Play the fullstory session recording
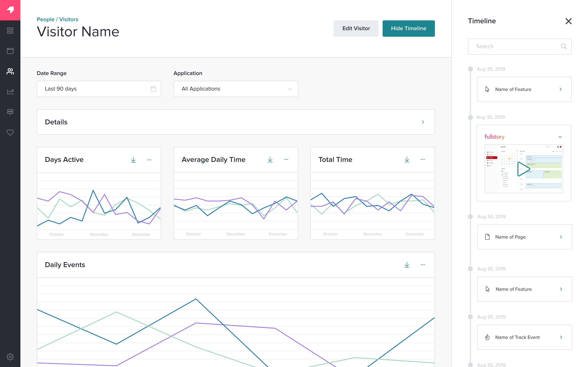This screenshot has width=588, height=367. click(523, 169)
